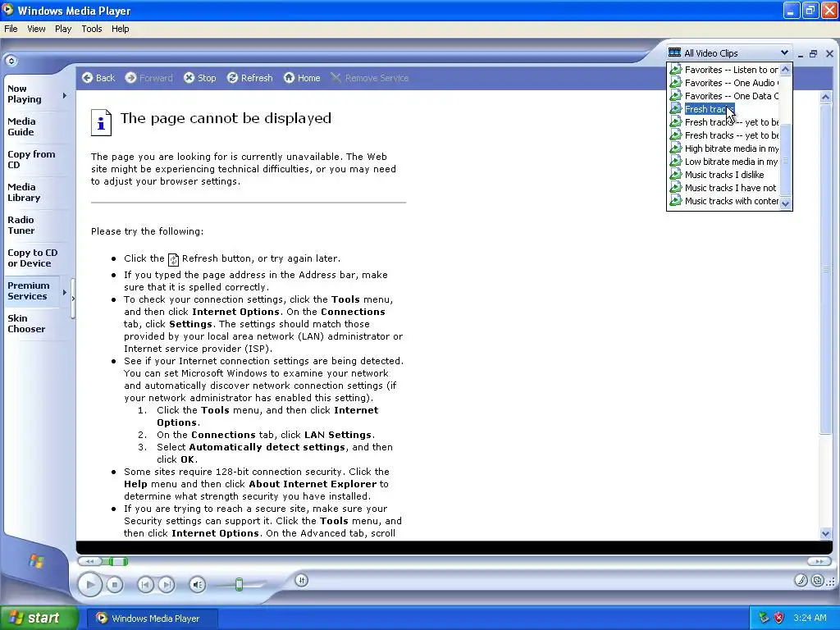Open the Media Guide tab
840x630 pixels.
click(35, 127)
